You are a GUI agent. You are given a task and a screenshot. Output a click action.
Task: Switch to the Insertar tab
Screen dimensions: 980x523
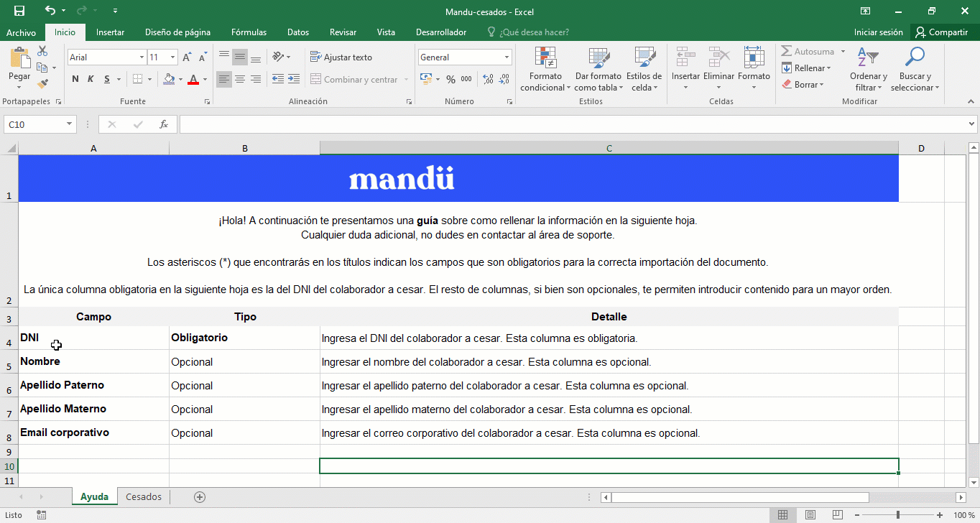click(110, 32)
